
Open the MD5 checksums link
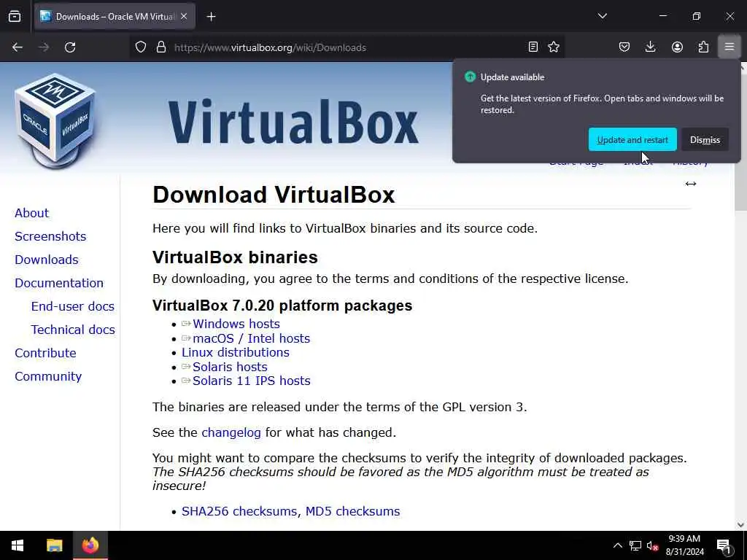pos(352,511)
